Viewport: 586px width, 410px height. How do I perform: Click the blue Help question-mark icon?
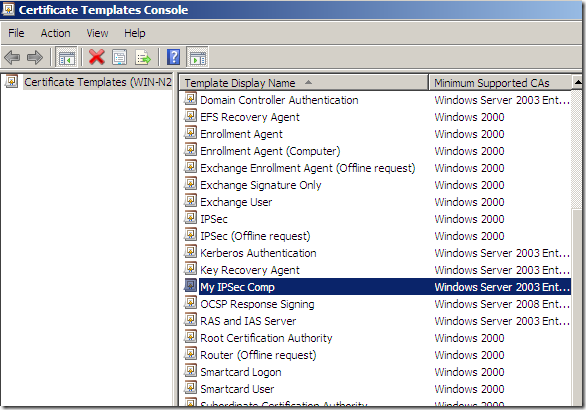click(173, 58)
